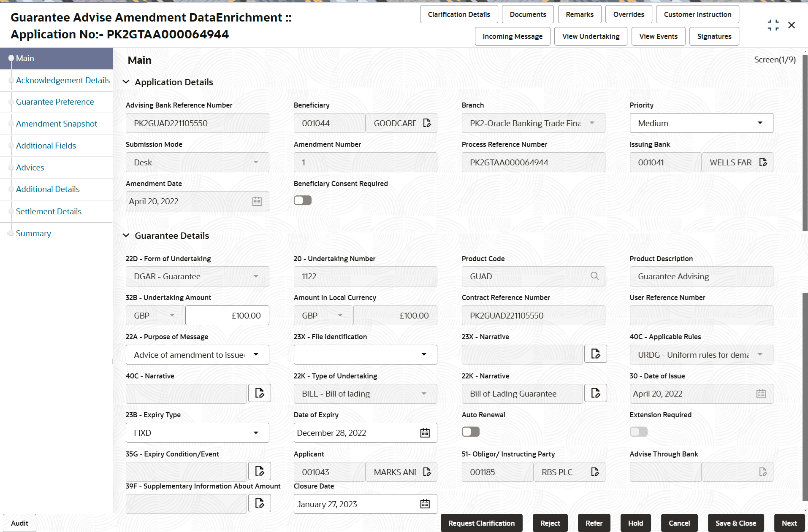The height and width of the screenshot is (532, 808).
Task: Open Overrides panel
Action: 629,14
